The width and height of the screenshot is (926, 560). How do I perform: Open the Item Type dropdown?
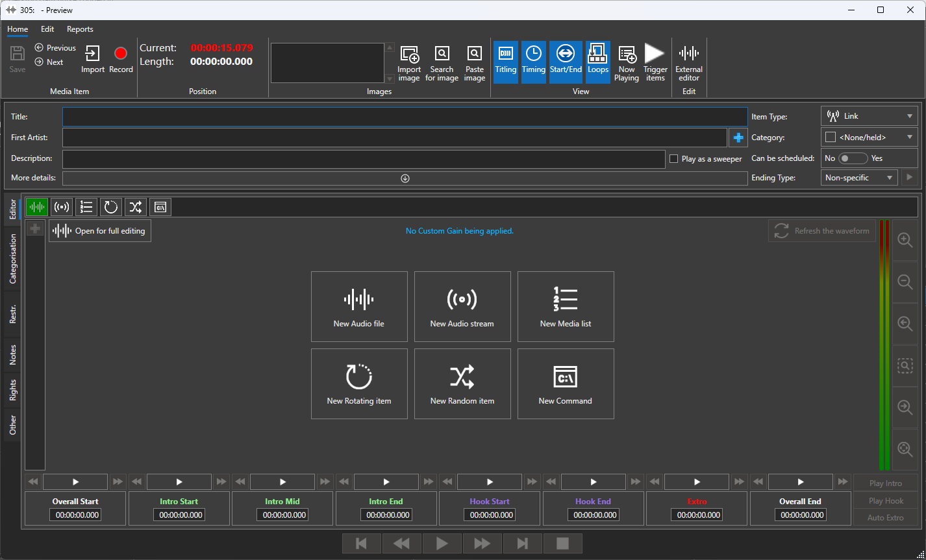pos(869,117)
